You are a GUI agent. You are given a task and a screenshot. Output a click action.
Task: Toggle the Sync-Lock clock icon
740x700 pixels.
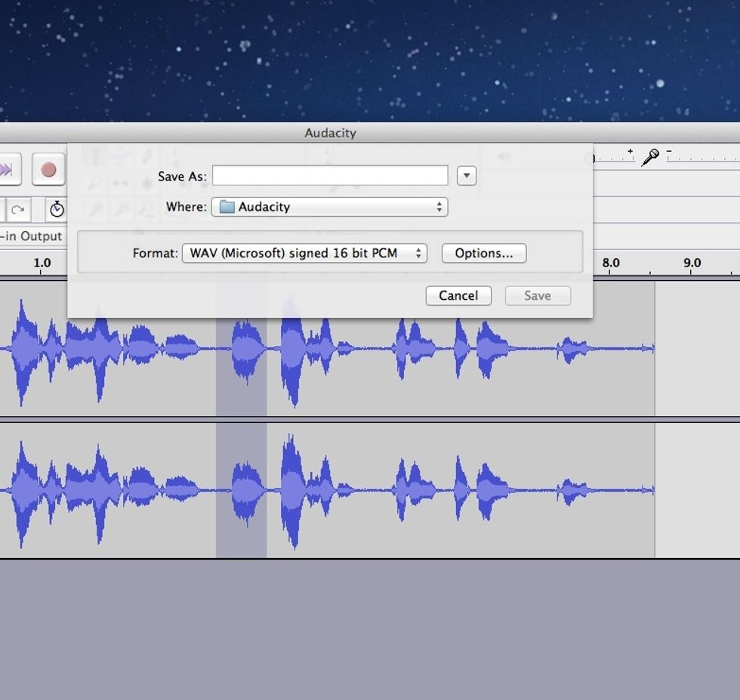point(57,209)
